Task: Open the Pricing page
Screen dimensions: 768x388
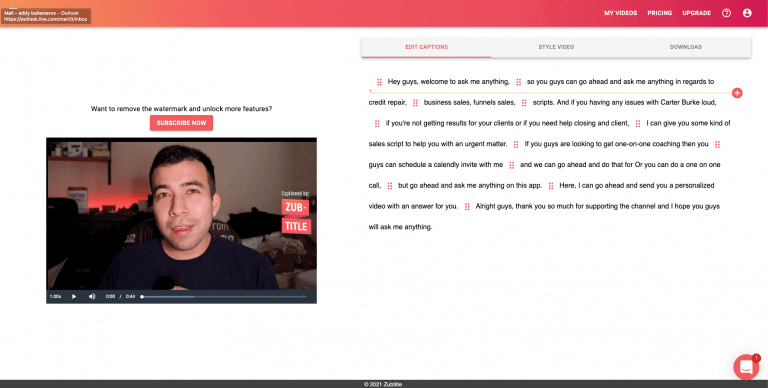Action: pyautogui.click(x=660, y=13)
